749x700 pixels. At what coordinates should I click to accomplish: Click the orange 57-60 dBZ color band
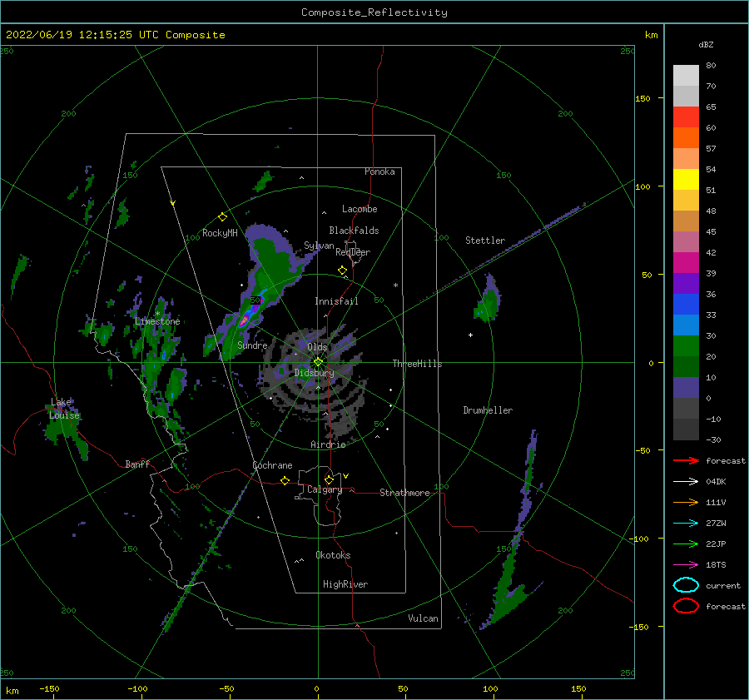point(686,138)
